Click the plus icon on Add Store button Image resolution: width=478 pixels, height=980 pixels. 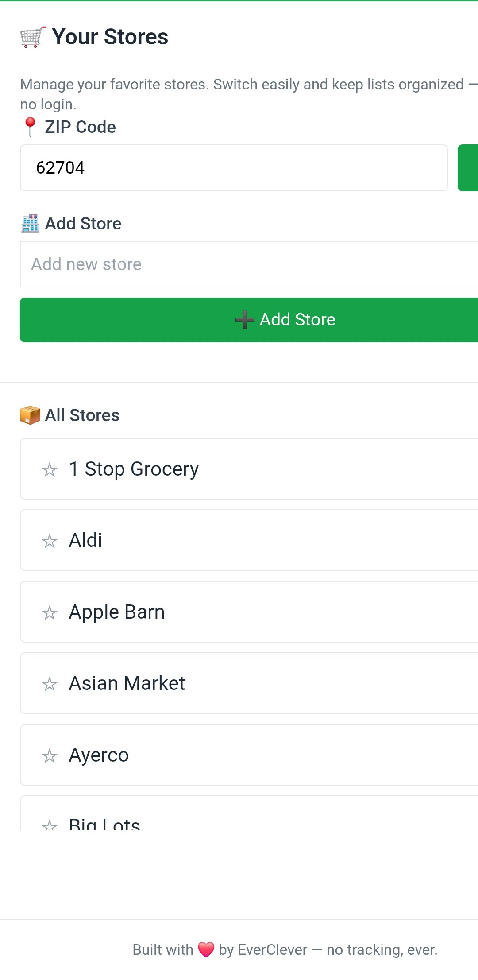click(x=245, y=320)
